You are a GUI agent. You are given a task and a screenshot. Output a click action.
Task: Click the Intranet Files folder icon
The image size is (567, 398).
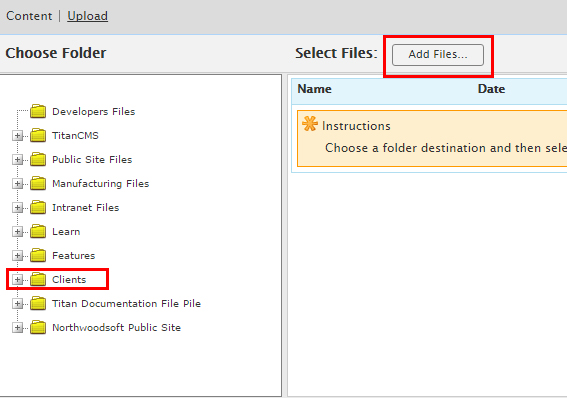pyautogui.click(x=38, y=207)
